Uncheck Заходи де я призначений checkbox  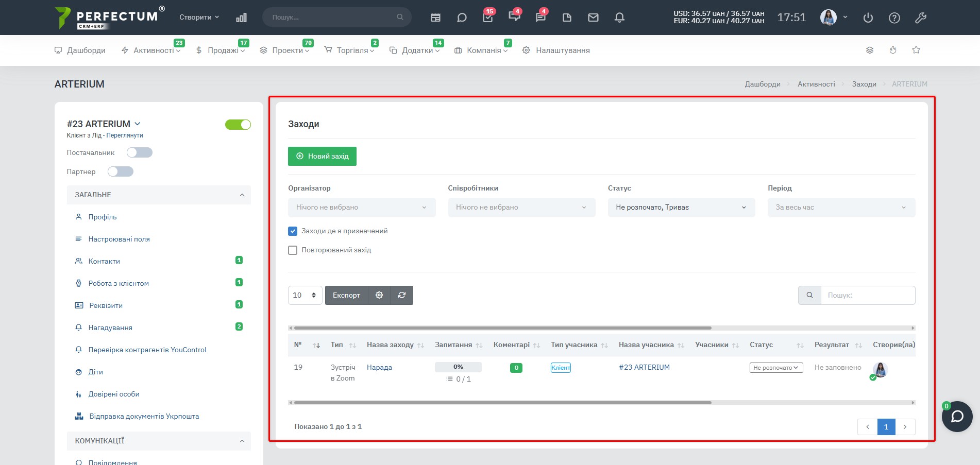293,231
